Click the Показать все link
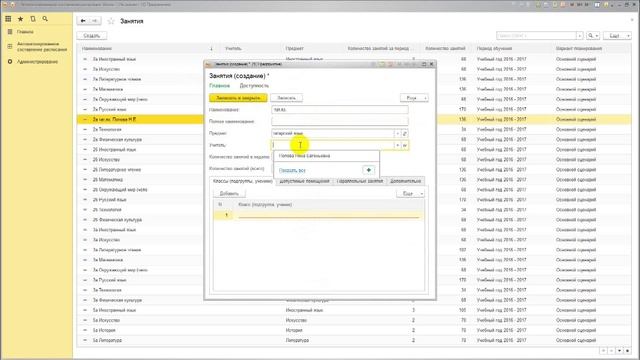Image resolution: width=640 pixels, height=360 pixels. (x=292, y=170)
